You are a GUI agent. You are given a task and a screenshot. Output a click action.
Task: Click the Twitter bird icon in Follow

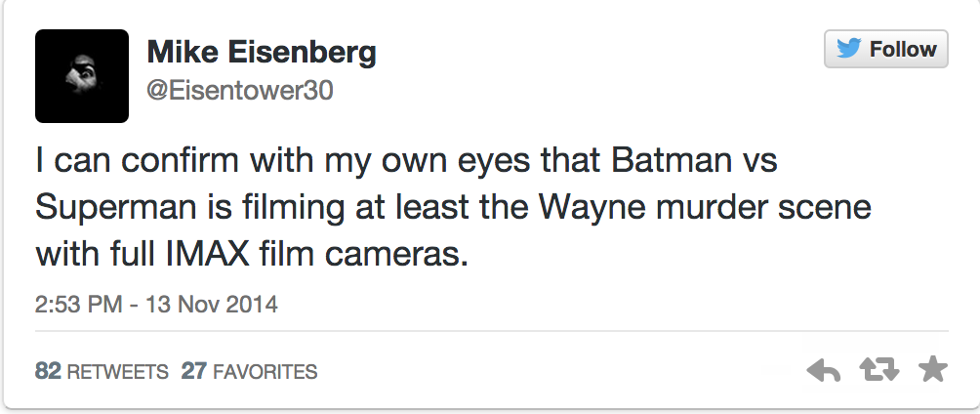coord(849,49)
